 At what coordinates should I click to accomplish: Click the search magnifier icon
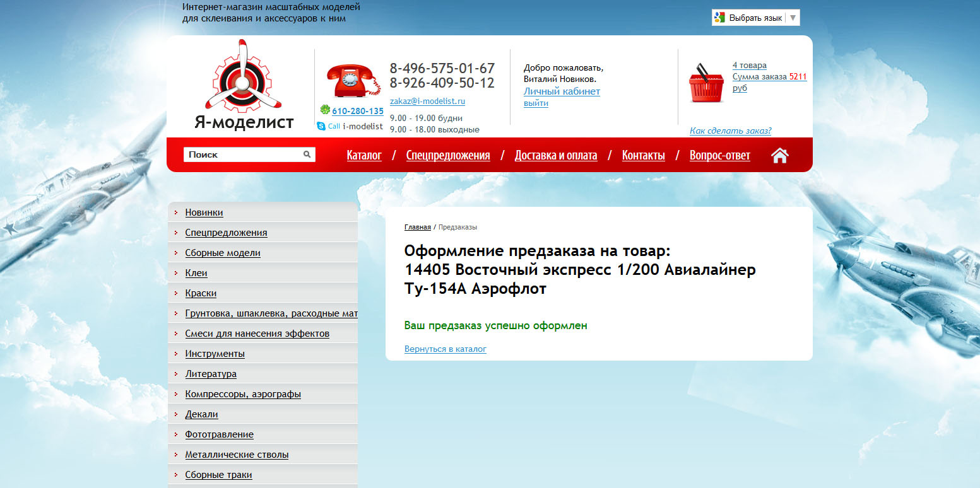tap(307, 154)
